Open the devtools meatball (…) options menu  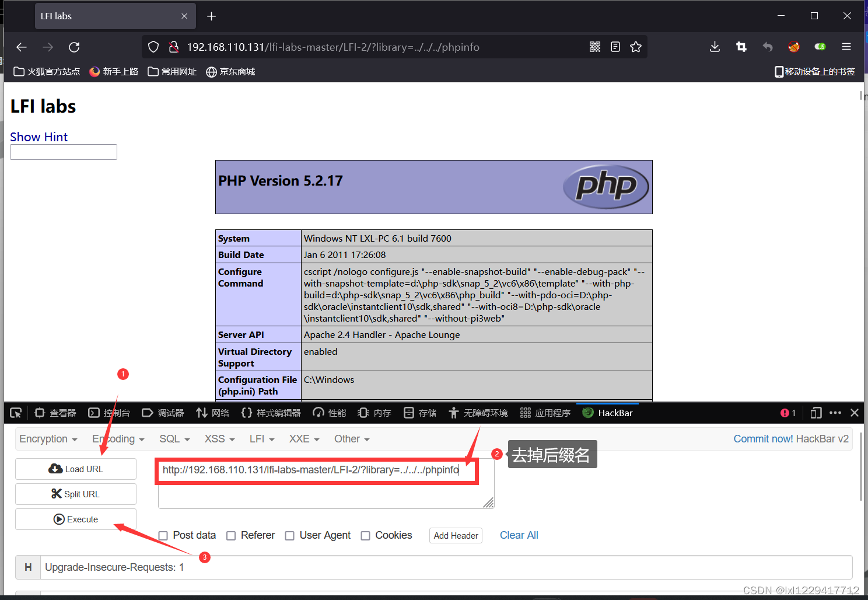coord(835,413)
